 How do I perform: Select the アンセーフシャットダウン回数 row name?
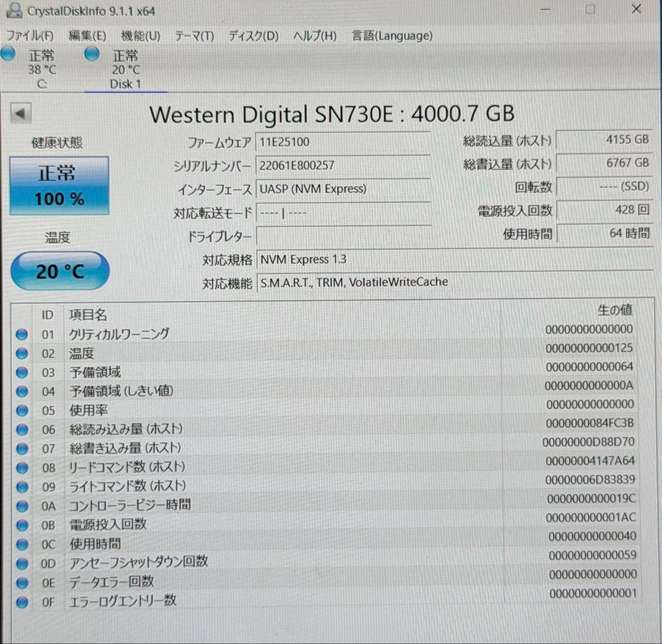coord(139,562)
